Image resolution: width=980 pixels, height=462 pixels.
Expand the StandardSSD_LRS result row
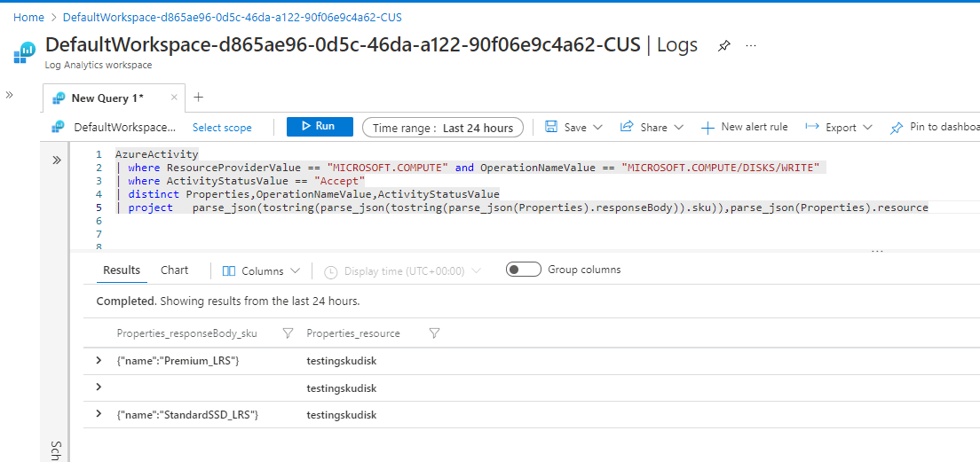(99, 414)
